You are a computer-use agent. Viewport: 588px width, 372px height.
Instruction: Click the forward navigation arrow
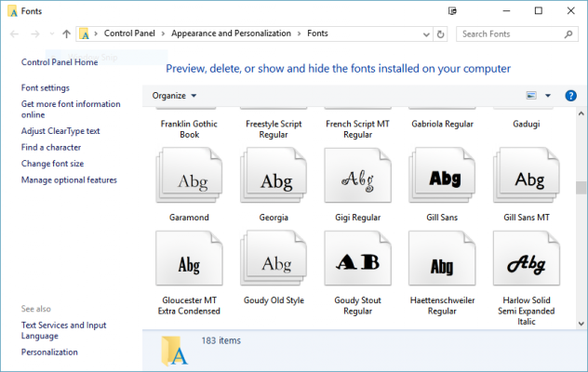35,34
